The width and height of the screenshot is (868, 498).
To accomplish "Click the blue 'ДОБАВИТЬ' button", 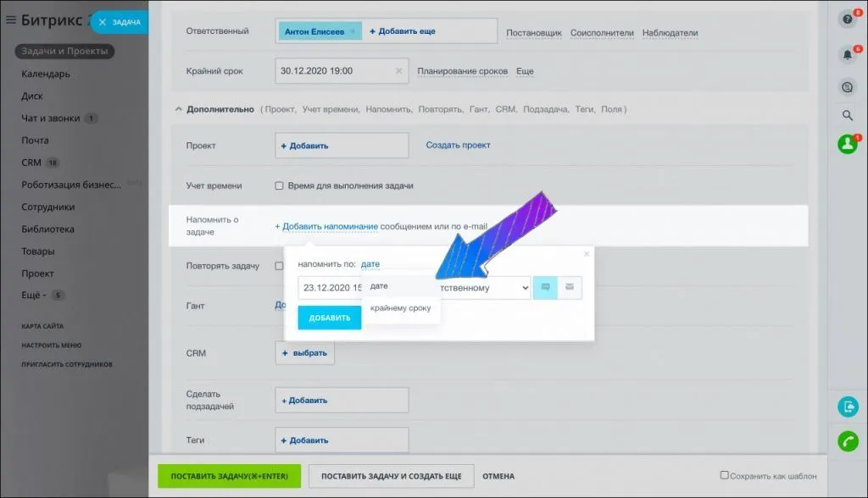I will [329, 318].
